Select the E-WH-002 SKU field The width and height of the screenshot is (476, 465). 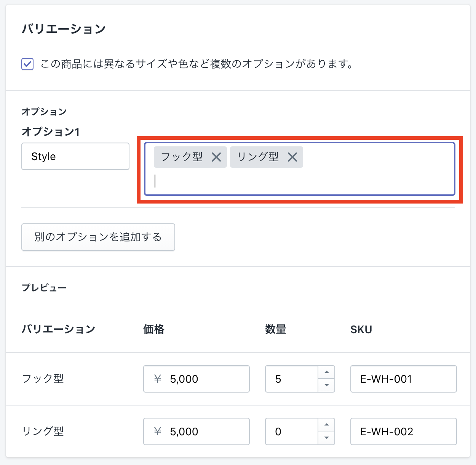(x=403, y=431)
